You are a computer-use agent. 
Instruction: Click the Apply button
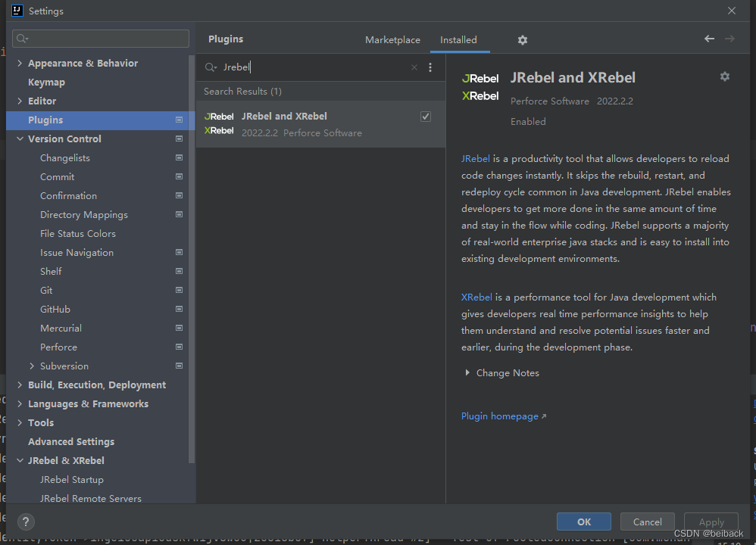(711, 522)
